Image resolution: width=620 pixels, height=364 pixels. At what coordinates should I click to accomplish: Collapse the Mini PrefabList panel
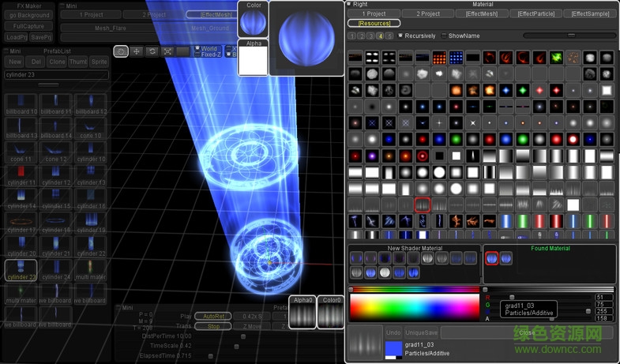coord(7,51)
